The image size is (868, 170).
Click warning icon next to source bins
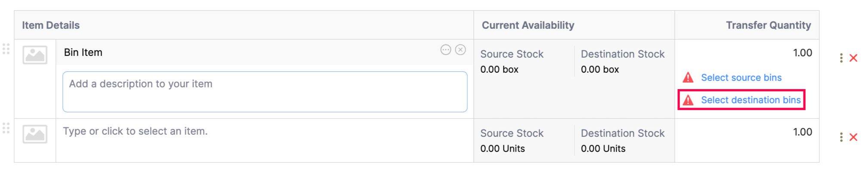point(688,77)
